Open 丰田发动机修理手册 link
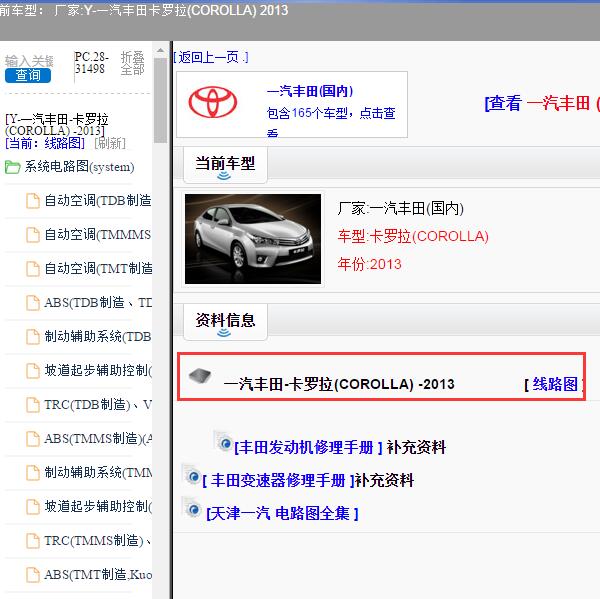 308,447
